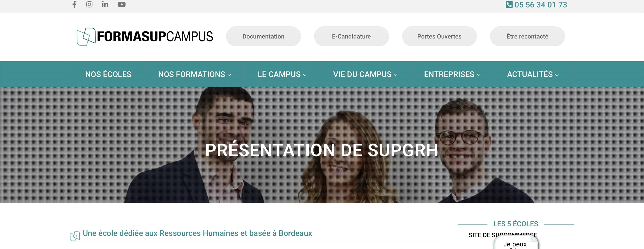This screenshot has width=644, height=249.
Task: Call the number 05 56 34 01 73
Action: point(541,5)
